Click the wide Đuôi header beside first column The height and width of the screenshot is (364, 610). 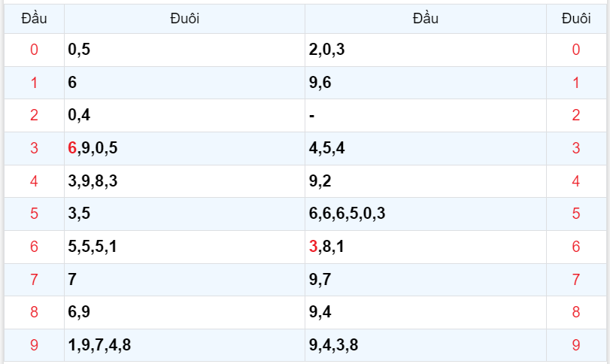pyautogui.click(x=184, y=19)
